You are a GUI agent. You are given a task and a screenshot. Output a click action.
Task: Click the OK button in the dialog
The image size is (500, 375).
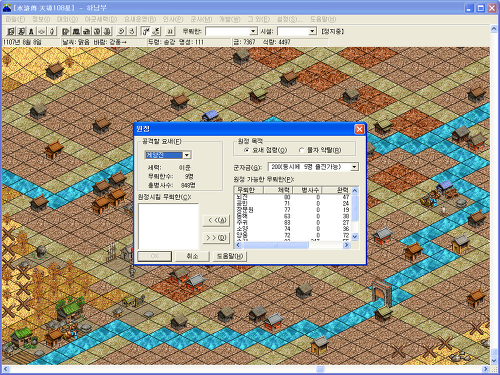pyautogui.click(x=155, y=256)
